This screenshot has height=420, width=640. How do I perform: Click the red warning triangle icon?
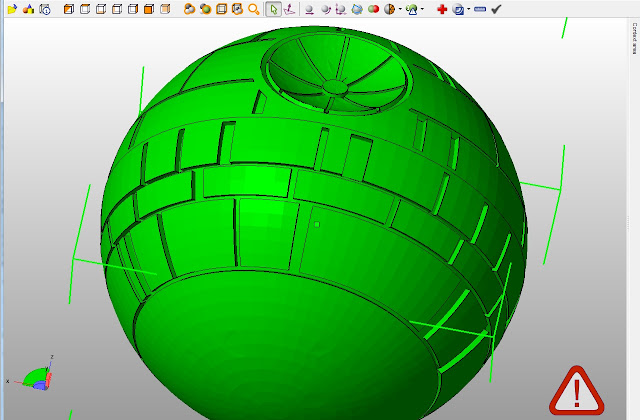(x=576, y=391)
